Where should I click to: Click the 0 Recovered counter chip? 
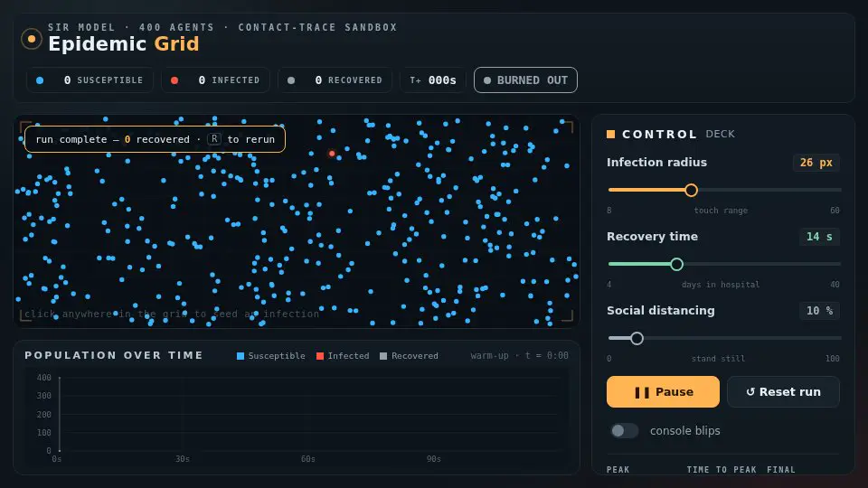tap(335, 80)
